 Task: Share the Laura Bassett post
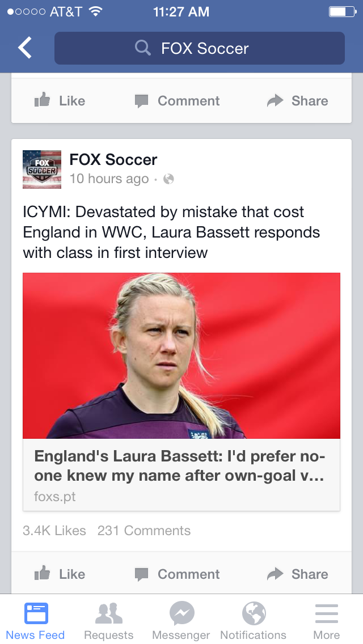297,573
